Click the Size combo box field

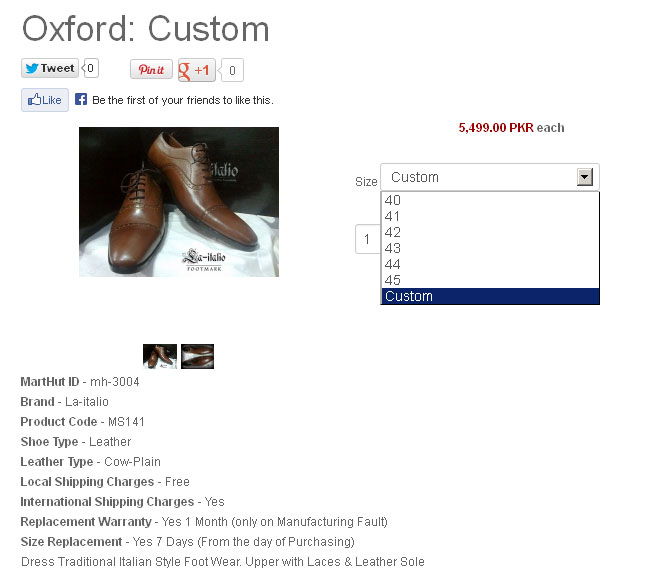coord(490,177)
